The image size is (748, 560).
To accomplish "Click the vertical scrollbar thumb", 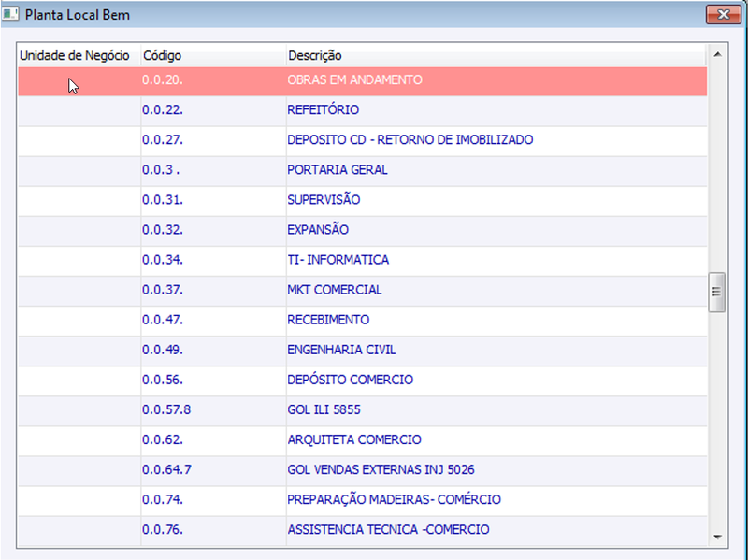I will [717, 292].
